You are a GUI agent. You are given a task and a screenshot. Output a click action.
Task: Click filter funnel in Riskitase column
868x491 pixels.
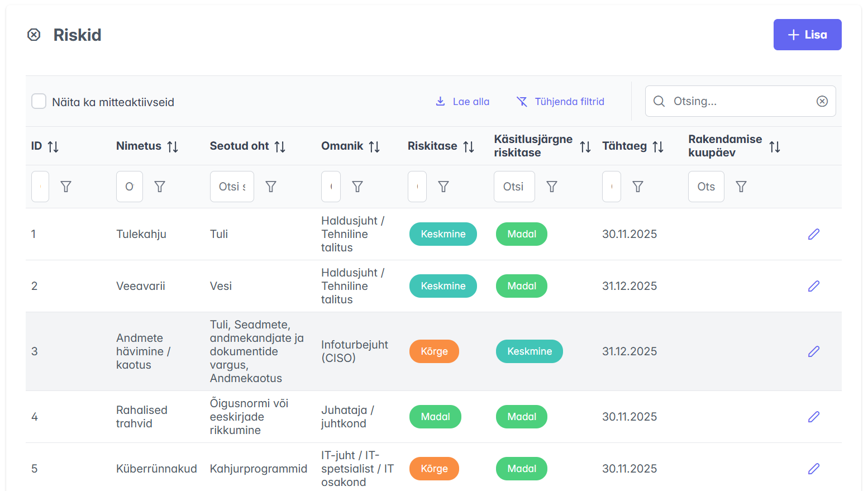443,187
